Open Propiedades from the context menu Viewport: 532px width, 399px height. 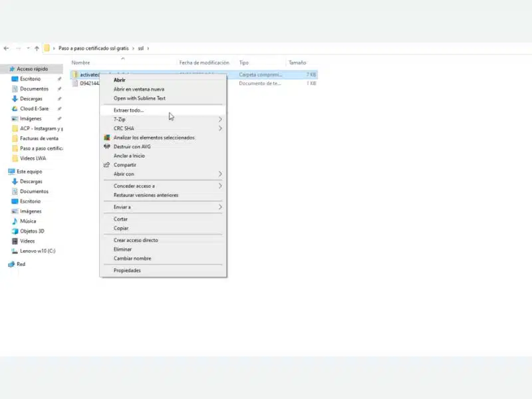point(126,270)
